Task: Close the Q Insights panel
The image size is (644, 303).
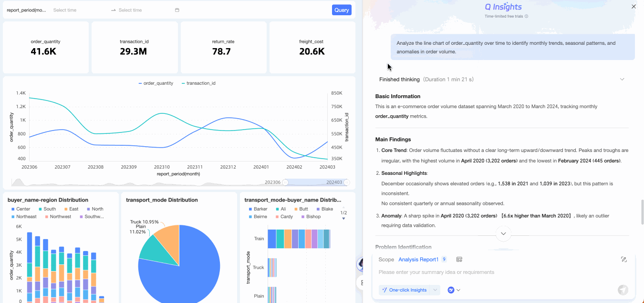Action: 634,7
